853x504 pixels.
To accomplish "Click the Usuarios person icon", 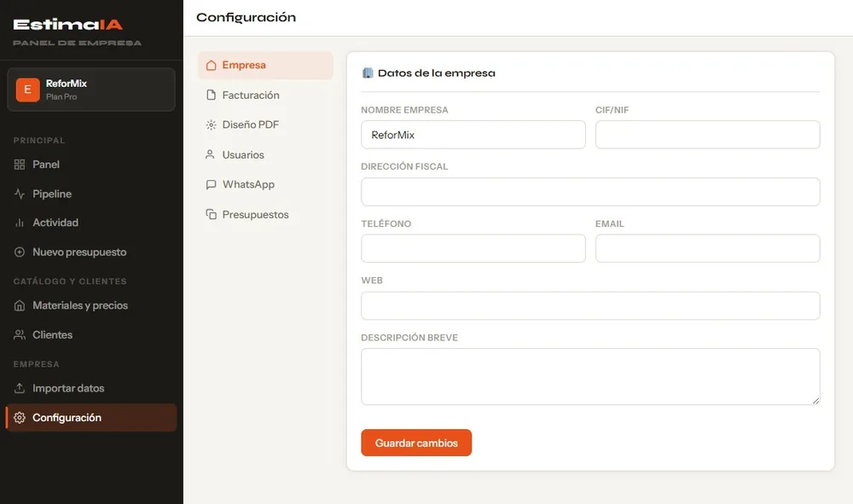I will pyautogui.click(x=210, y=154).
